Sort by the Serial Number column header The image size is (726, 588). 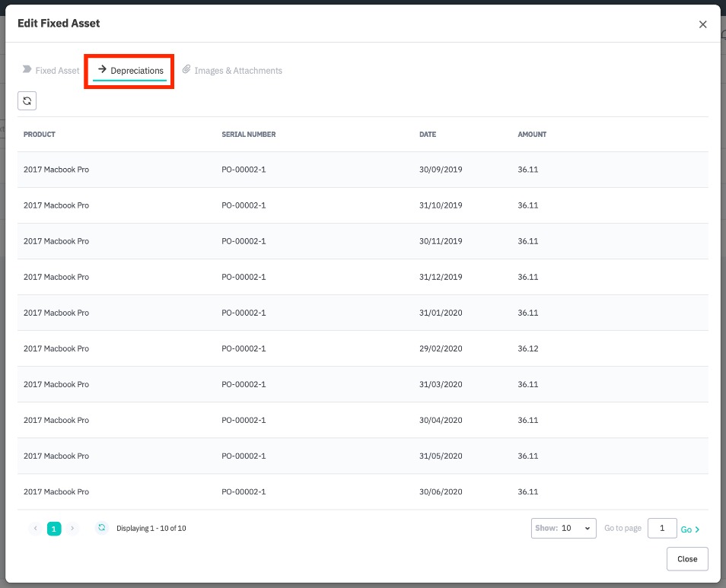click(x=248, y=135)
